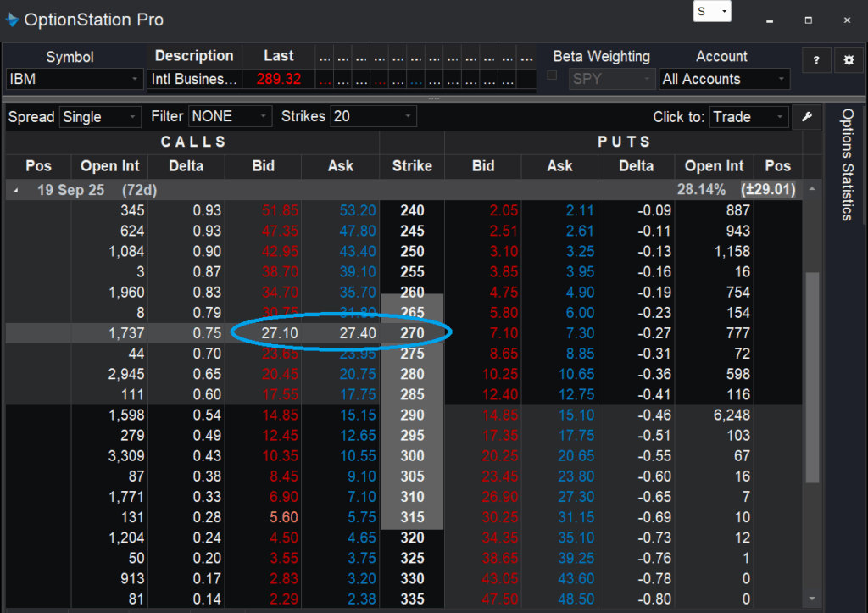Click the call bid 51.85 at strike 240
This screenshot has width=868, height=613.
click(280, 210)
